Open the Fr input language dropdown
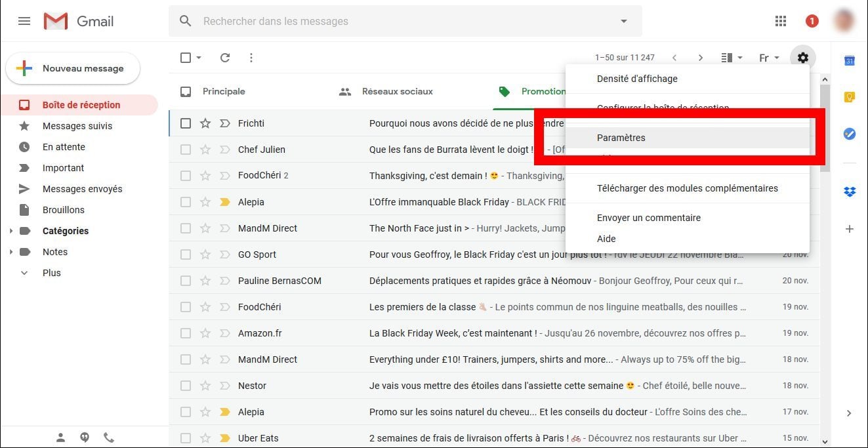The image size is (868, 448). 769,58
